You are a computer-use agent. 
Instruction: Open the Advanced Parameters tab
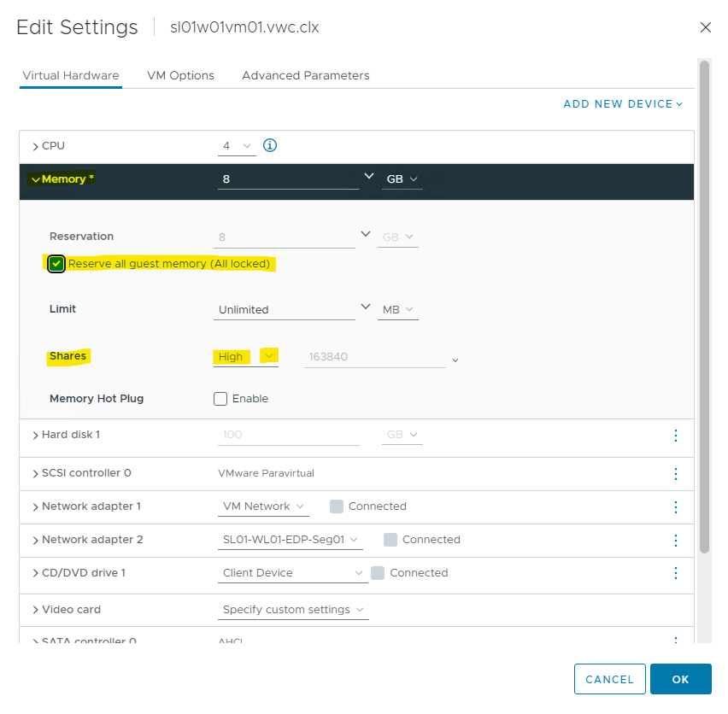click(x=305, y=75)
